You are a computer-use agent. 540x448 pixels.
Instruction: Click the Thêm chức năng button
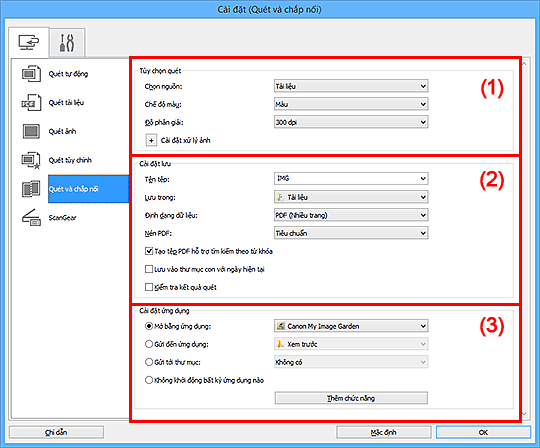point(351,398)
